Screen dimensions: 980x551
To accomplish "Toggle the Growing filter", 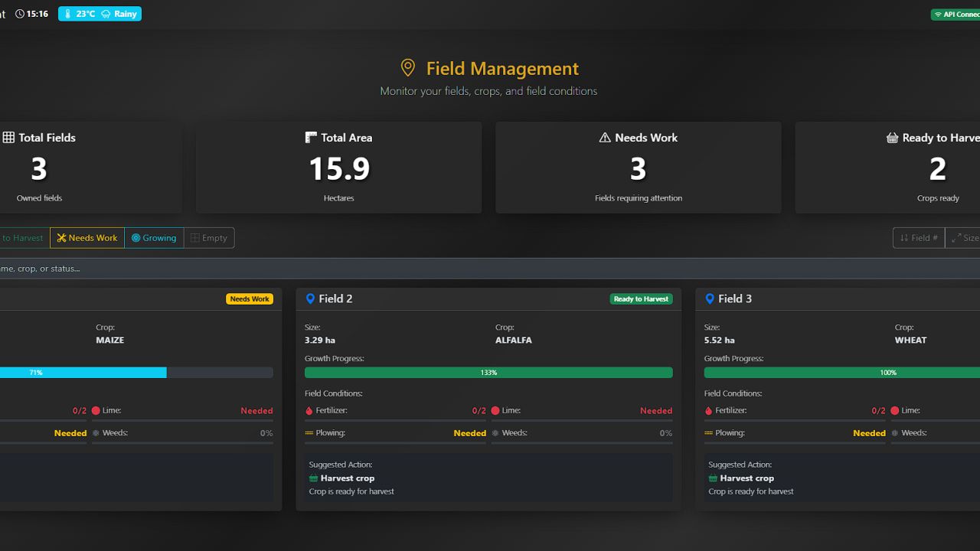I will click(x=154, y=238).
